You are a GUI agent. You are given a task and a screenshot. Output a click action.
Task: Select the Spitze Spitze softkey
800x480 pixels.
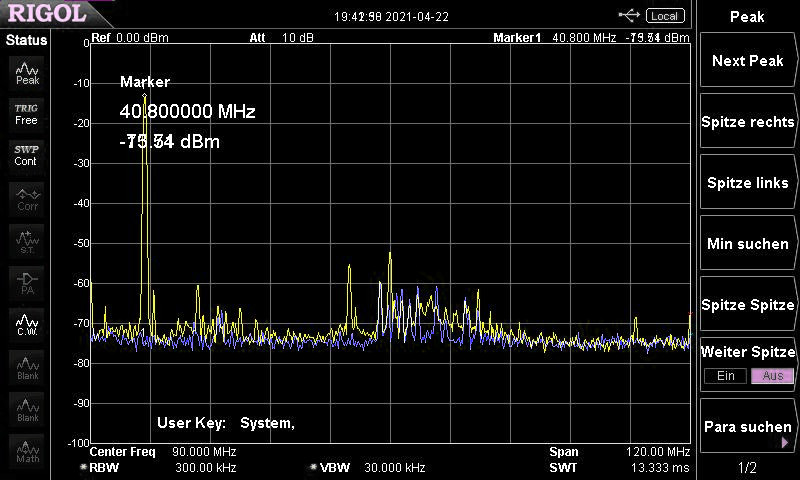tap(747, 305)
